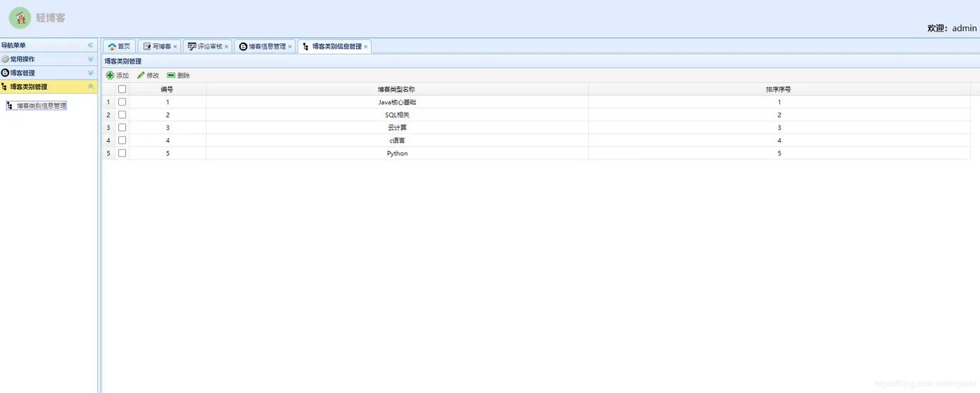
Task: Click the blog icon beside 博客管理
Action: point(5,73)
